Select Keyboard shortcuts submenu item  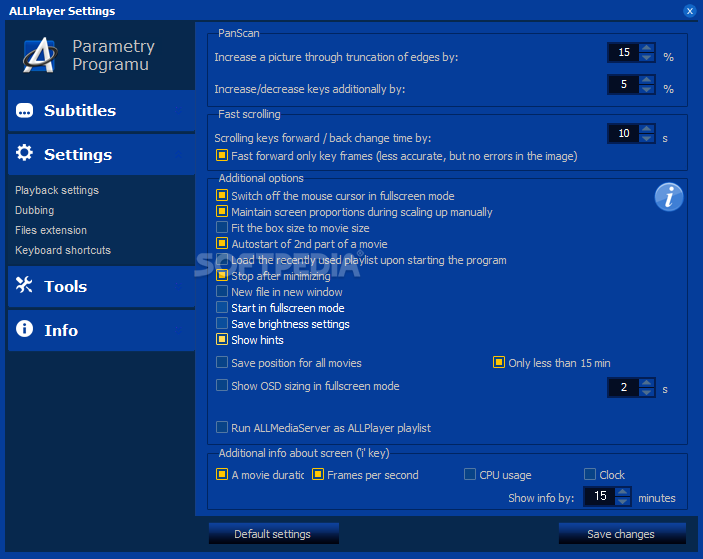(x=63, y=250)
